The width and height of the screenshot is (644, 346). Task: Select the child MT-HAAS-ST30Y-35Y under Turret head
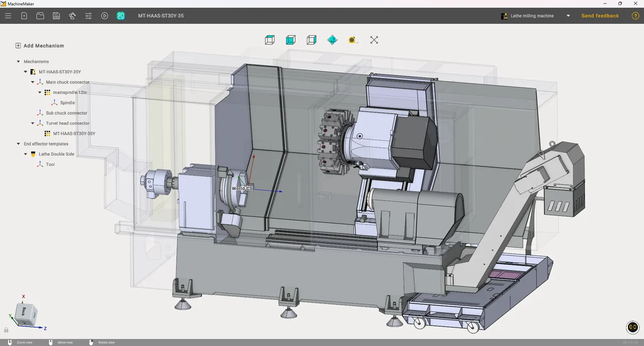point(74,134)
